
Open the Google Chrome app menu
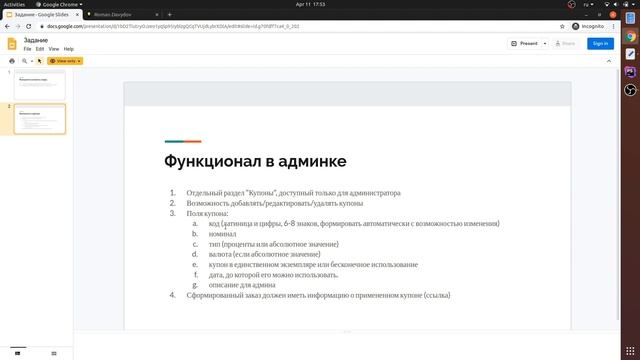tap(59, 4)
